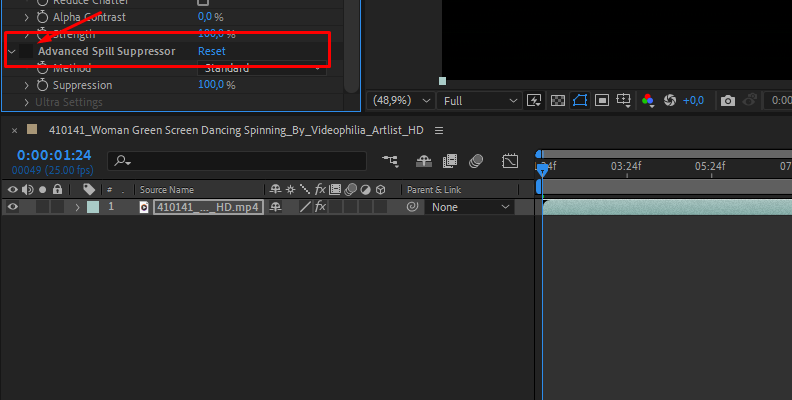Open the Composition Mini-Flowchart
Image resolution: width=792 pixels, height=400 pixels.
(x=390, y=161)
